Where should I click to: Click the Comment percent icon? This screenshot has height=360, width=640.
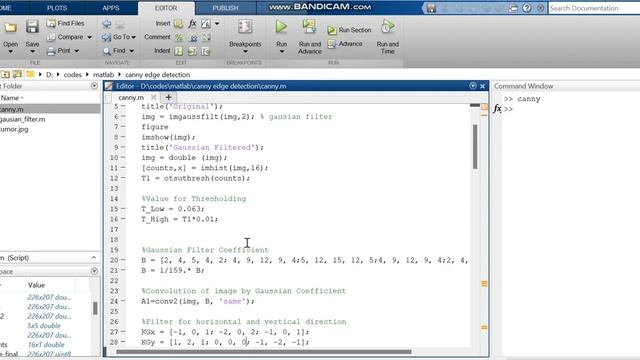(178, 38)
